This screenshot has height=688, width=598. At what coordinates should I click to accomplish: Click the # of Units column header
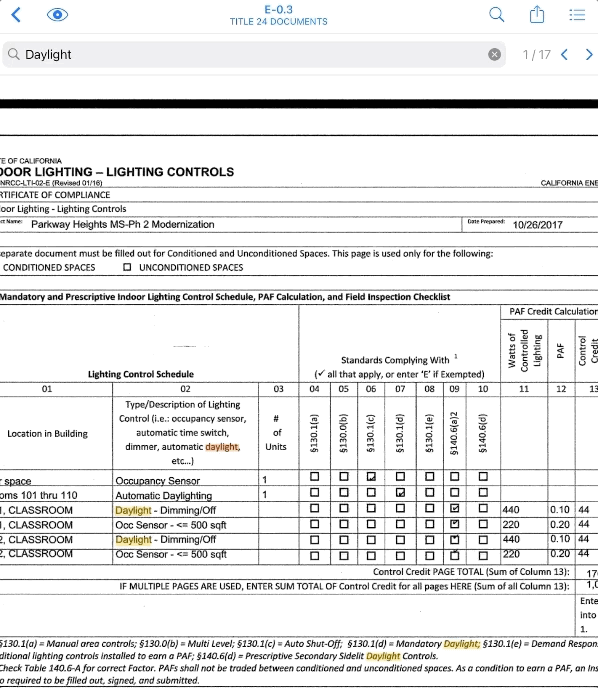click(x=276, y=432)
